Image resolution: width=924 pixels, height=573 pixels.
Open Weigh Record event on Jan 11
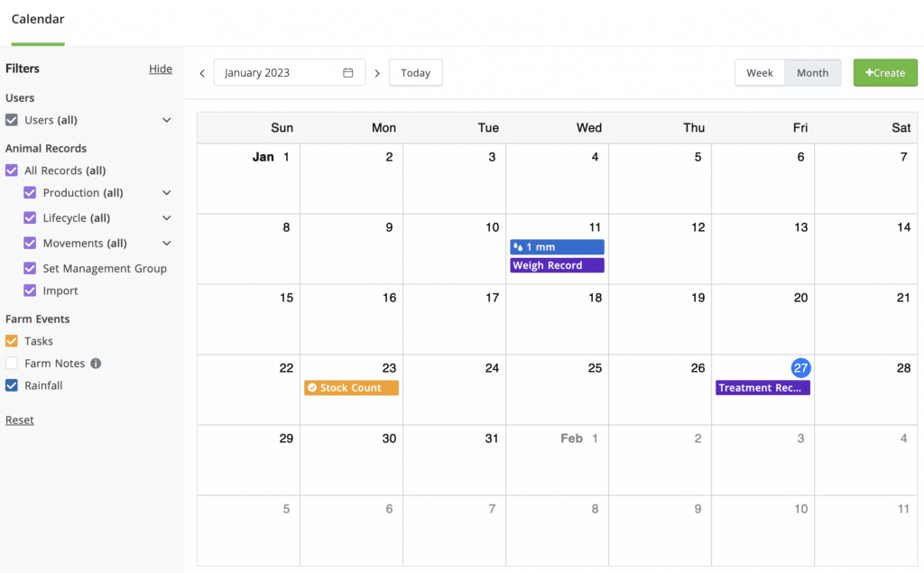[557, 265]
